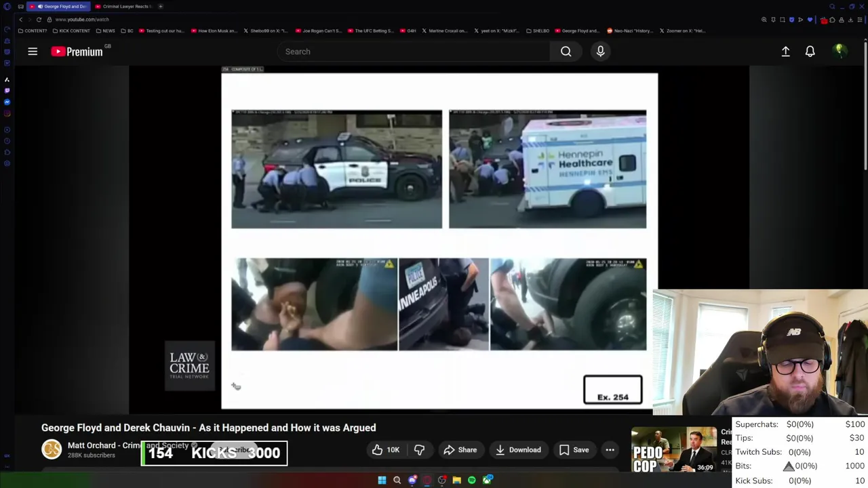
Task: Click the Share button
Action: (460, 450)
